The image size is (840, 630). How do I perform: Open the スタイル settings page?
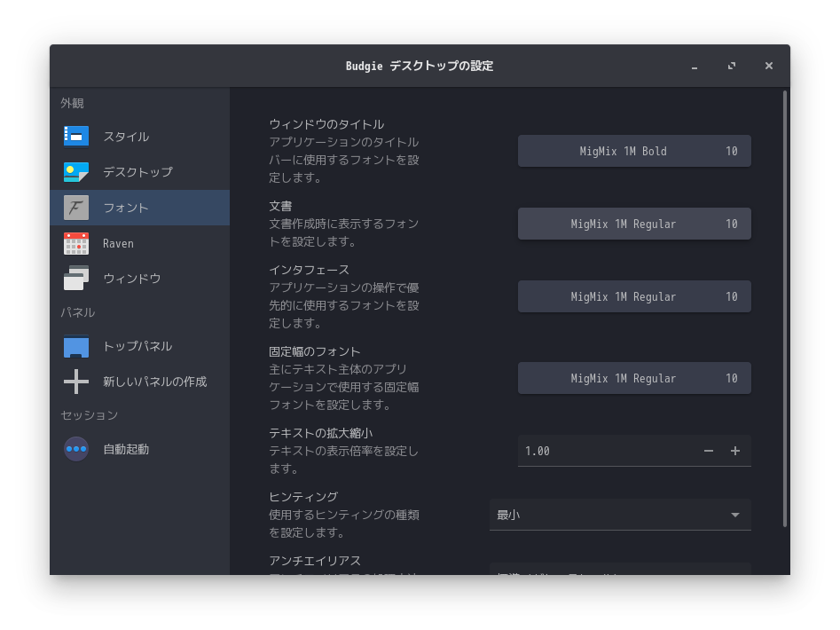(x=140, y=137)
